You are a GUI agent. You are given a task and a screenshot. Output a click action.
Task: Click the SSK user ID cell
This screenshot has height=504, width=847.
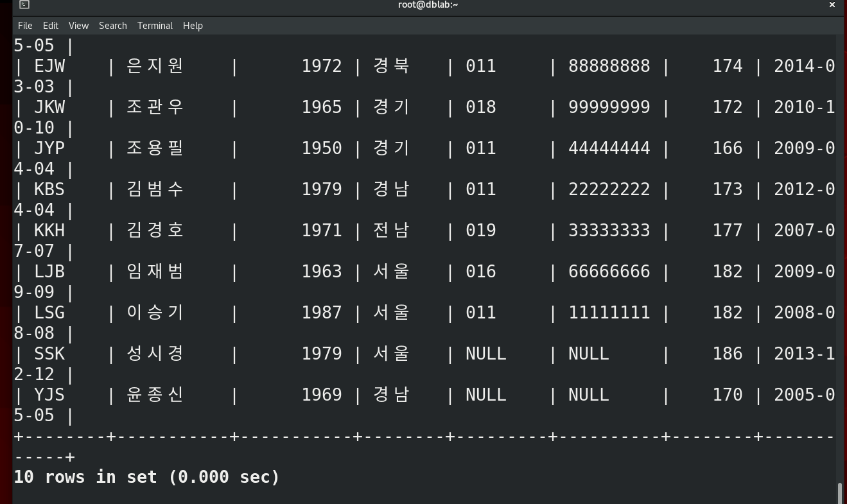[x=49, y=354]
